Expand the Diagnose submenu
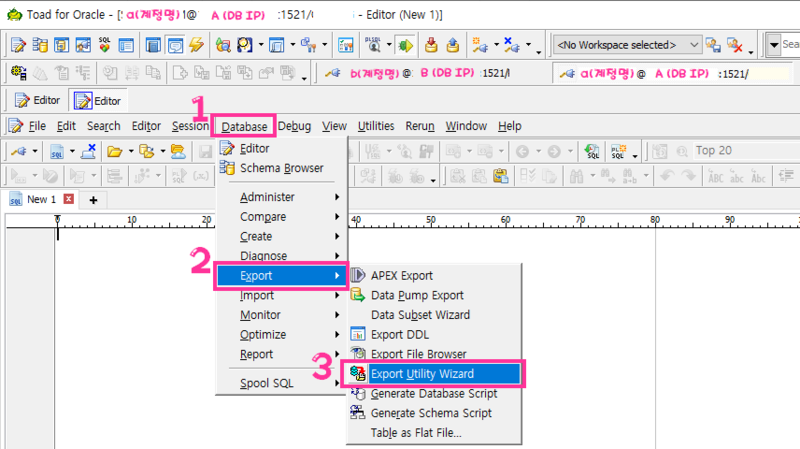 coord(281,256)
